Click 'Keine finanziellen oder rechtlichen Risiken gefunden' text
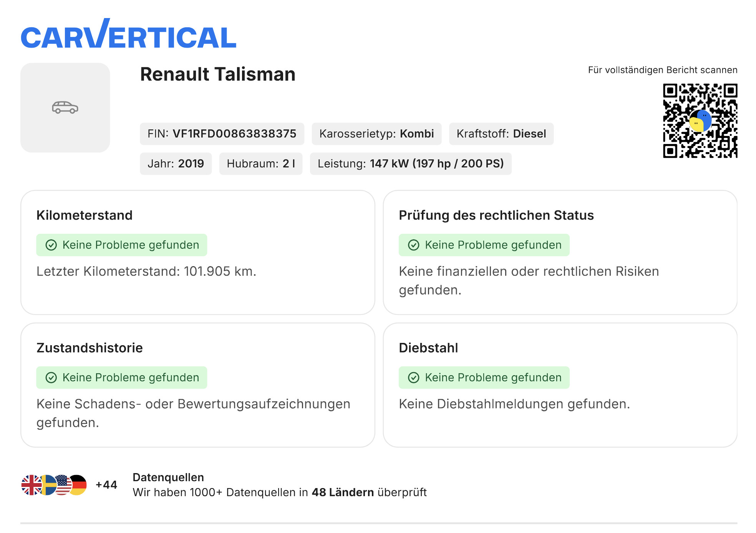 point(529,281)
